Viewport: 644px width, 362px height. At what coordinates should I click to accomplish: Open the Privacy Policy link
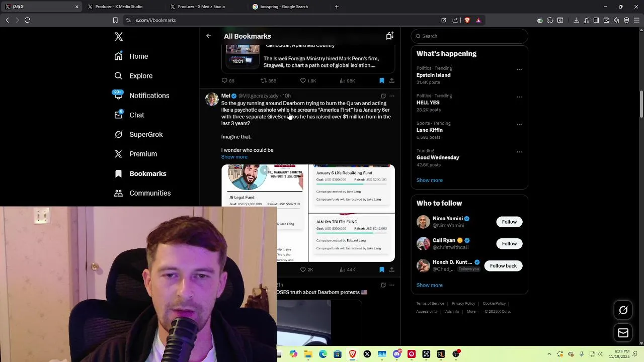coord(463,304)
